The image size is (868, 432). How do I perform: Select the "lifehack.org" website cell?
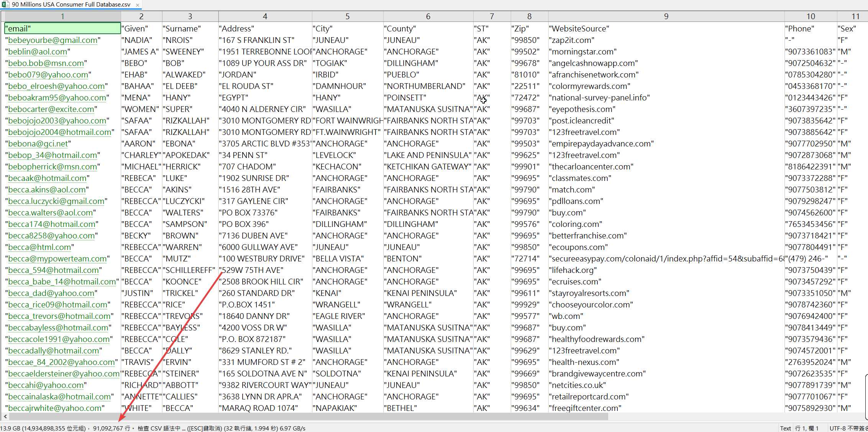(666, 270)
